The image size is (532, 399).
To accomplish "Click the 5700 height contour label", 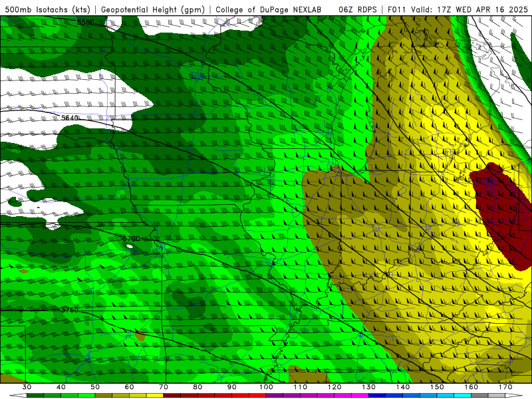I will (x=131, y=239).
